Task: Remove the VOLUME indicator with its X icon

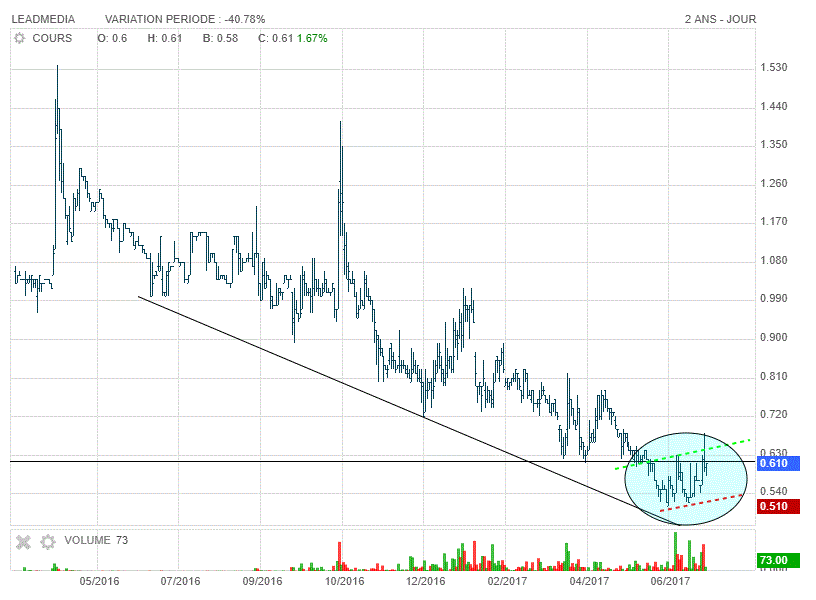Action: 23,542
